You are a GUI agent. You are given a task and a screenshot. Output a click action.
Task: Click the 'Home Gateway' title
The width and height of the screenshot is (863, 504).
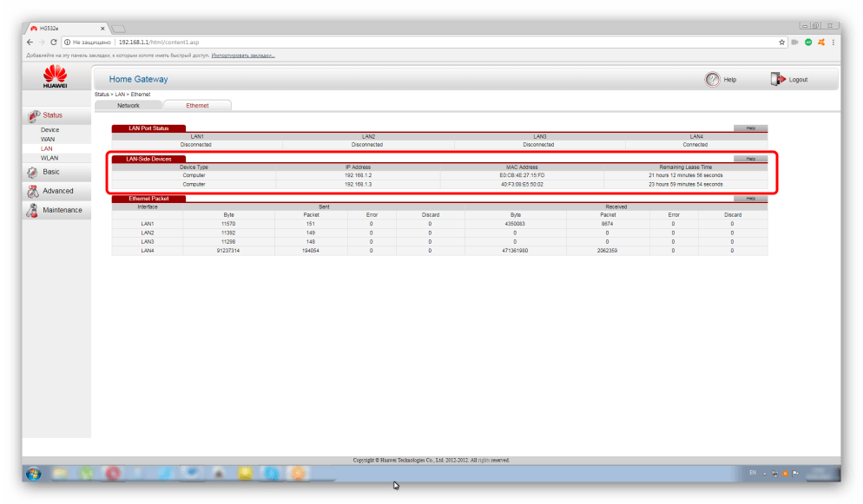(x=138, y=79)
